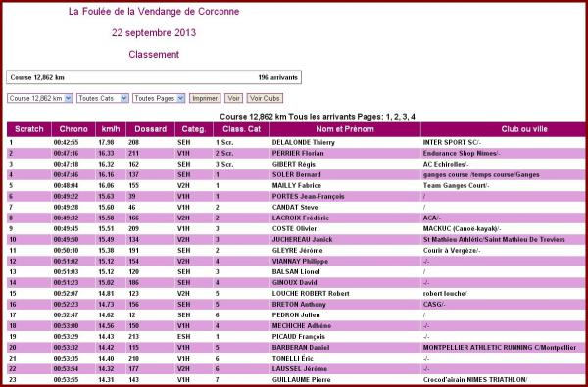Screen dimensions: 588x387
Task: Click the name LAUSSEL Jérôme
Action: (300, 369)
